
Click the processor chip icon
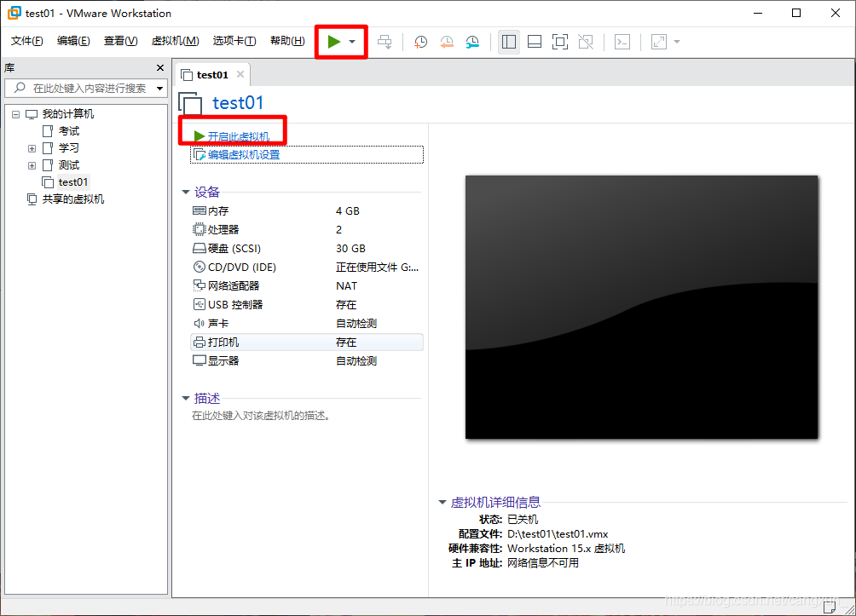pos(200,229)
